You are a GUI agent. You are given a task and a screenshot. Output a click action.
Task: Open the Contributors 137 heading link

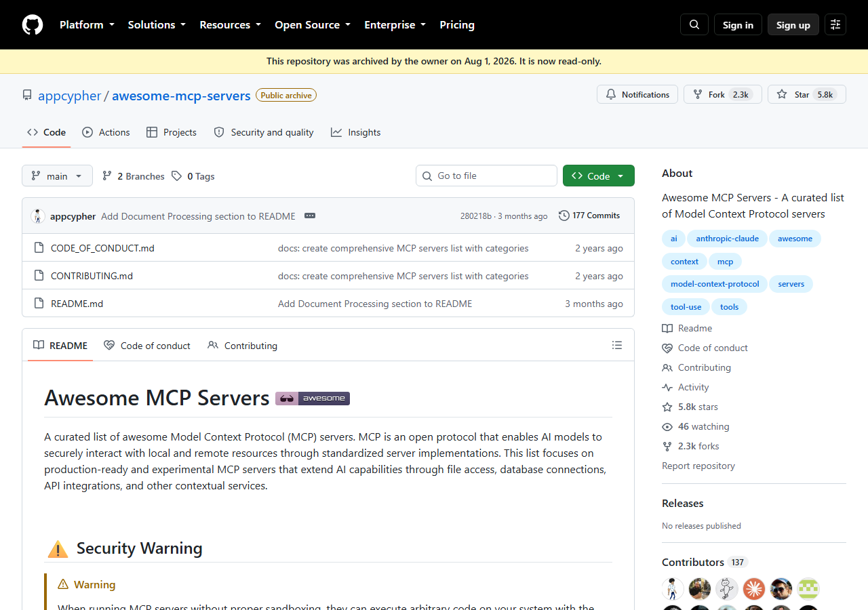(705, 562)
